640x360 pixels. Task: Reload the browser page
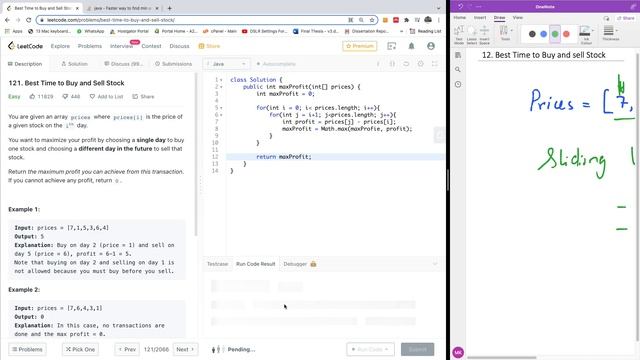point(28,20)
